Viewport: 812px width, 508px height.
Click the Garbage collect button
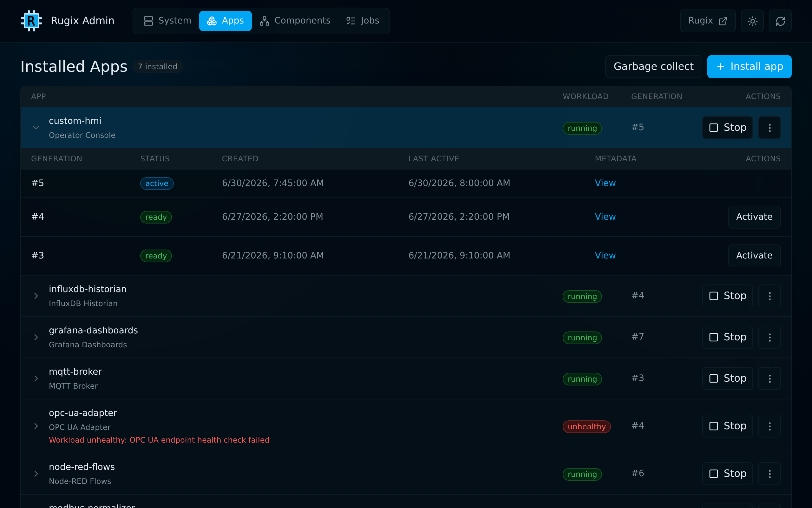click(x=653, y=67)
